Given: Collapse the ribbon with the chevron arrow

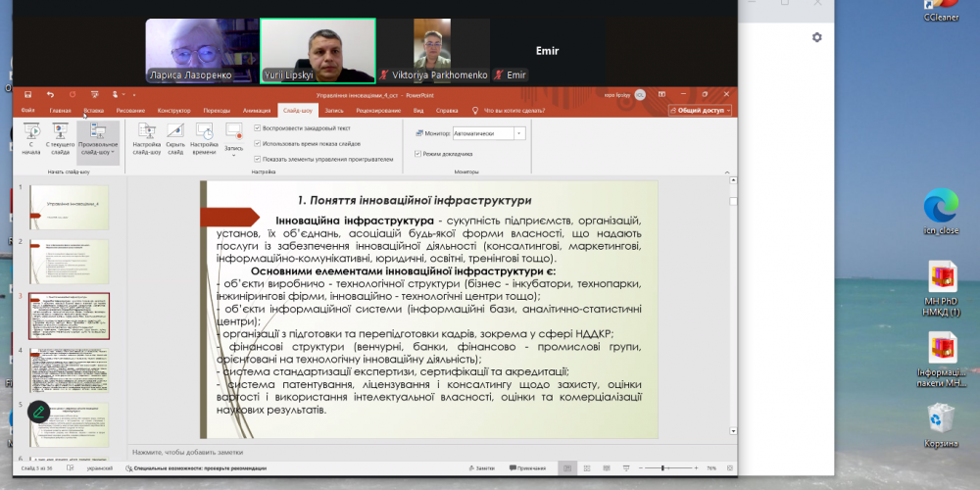Looking at the screenshot, I should tap(727, 171).
